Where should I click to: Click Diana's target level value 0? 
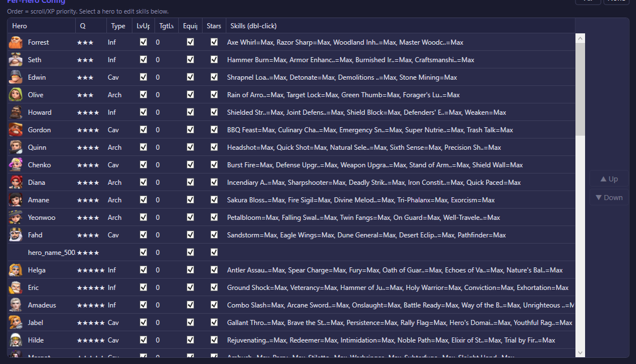(x=158, y=183)
